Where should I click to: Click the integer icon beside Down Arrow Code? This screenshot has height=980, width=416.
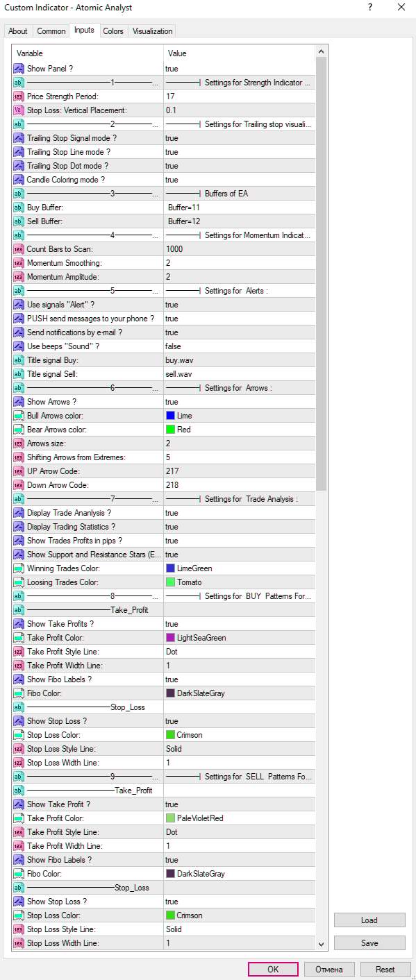(19, 485)
